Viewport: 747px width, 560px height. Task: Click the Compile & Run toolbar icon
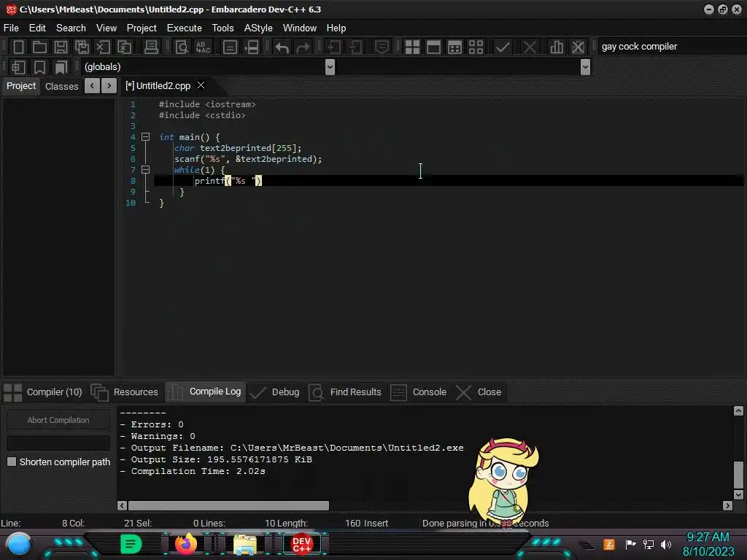[455, 47]
